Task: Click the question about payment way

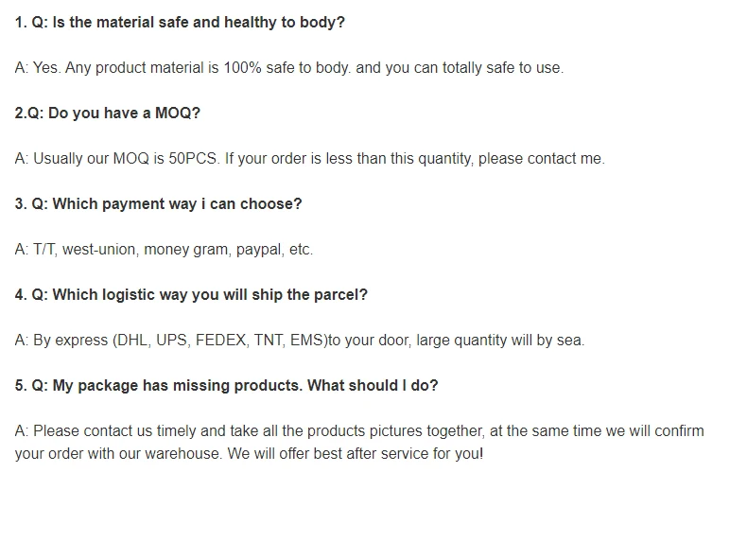Action: (x=158, y=203)
